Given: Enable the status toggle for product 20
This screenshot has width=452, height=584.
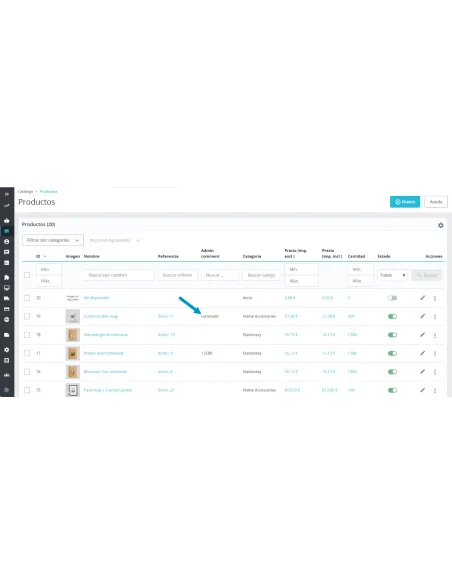Looking at the screenshot, I should click(x=392, y=298).
